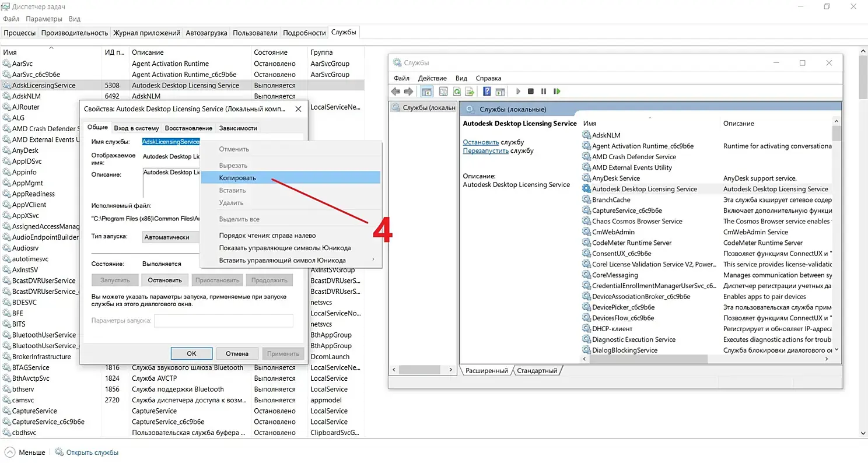Open Вставить управляющий символ Юникода submenu
868x463 pixels.
click(x=290, y=260)
